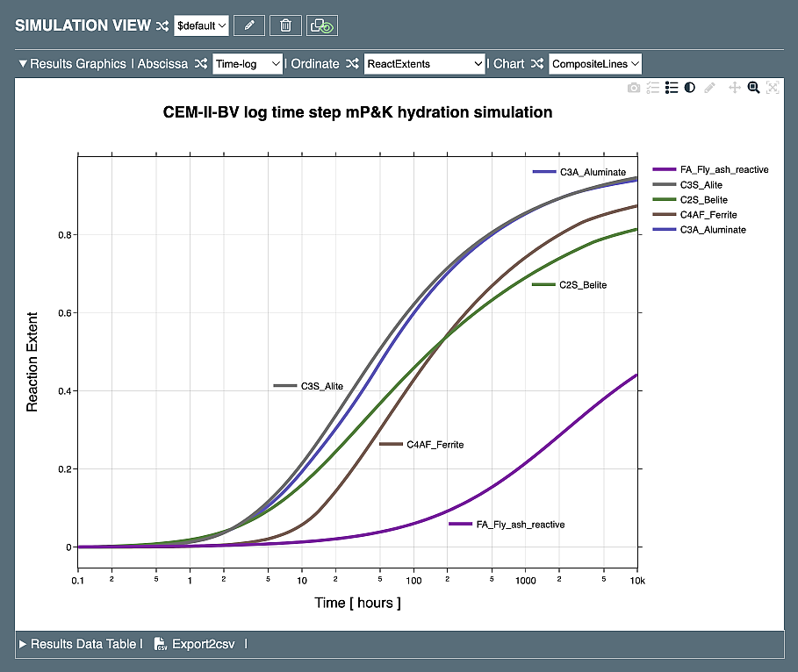Screen dimensions: 798x672
Task: Click the reset axes autoscale icon
Action: [x=773, y=88]
